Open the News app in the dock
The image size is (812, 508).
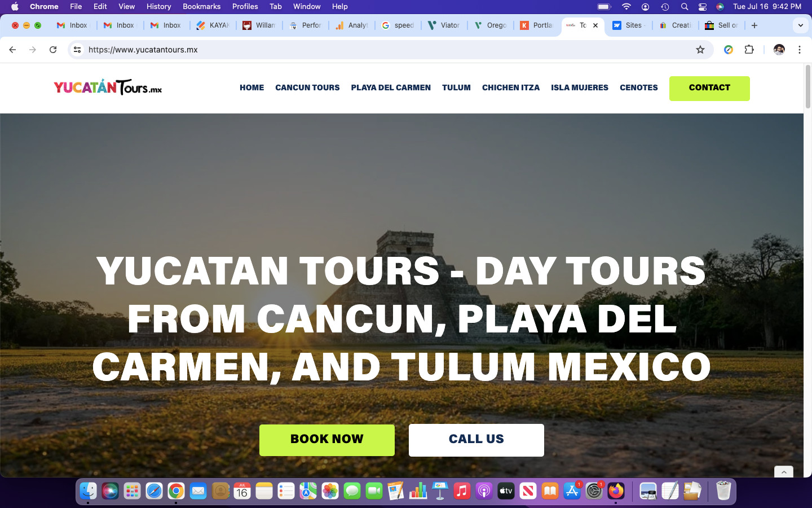528,491
